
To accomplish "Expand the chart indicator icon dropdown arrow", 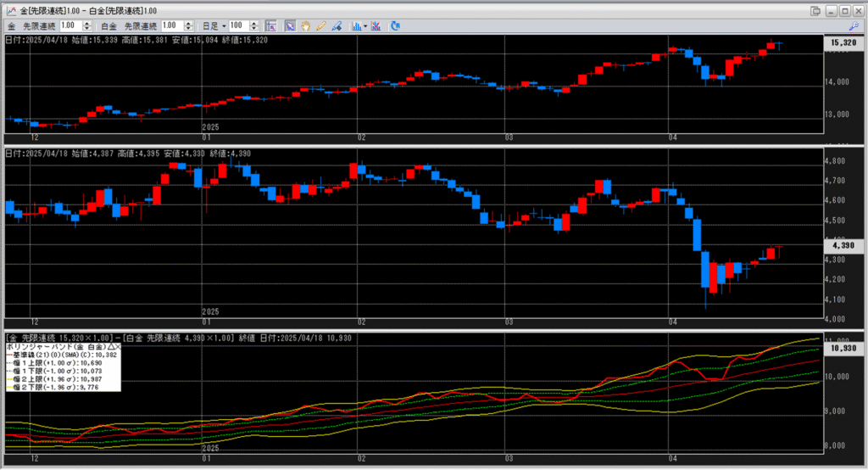I will click(365, 26).
